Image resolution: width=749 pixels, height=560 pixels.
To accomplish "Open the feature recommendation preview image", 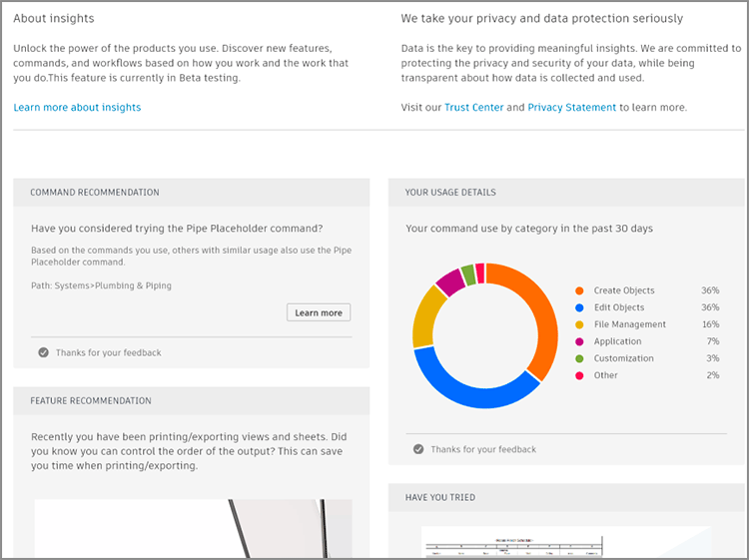I will [x=193, y=529].
